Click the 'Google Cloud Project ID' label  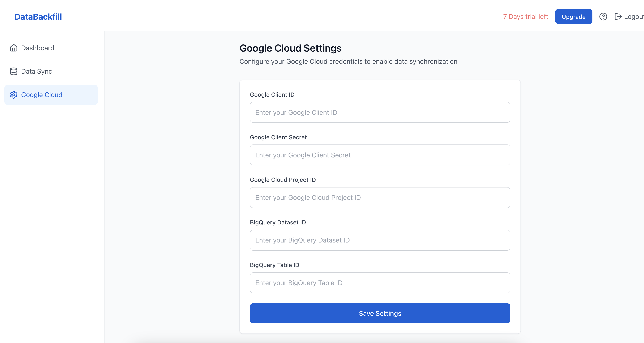[283, 180]
